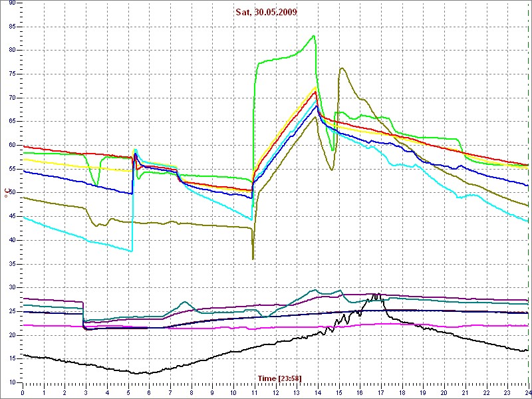Select the 65 tick label on temperature axis

[x=11, y=122]
